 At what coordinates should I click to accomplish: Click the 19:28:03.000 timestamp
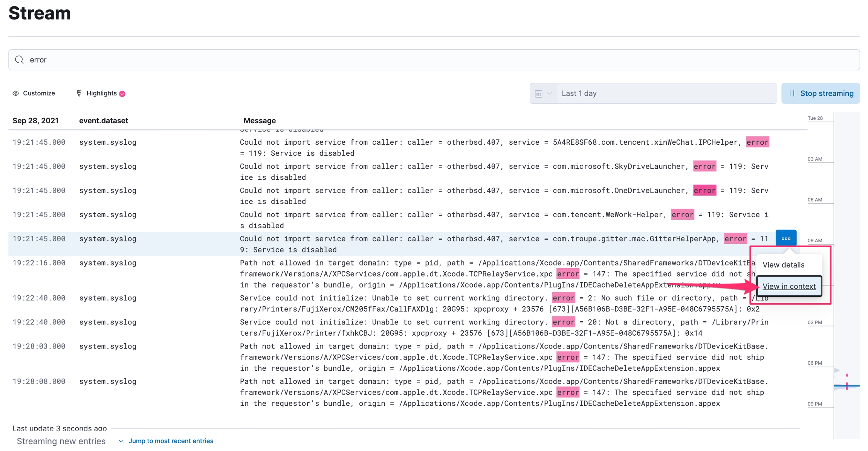click(x=39, y=346)
